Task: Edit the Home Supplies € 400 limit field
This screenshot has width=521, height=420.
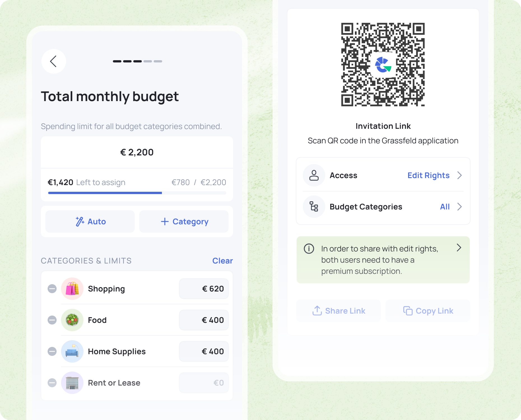Action: click(x=204, y=351)
